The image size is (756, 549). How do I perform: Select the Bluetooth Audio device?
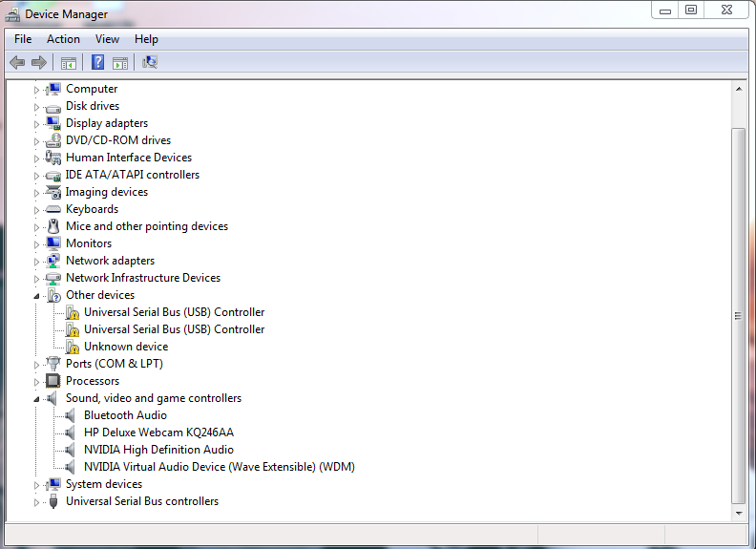pos(125,415)
